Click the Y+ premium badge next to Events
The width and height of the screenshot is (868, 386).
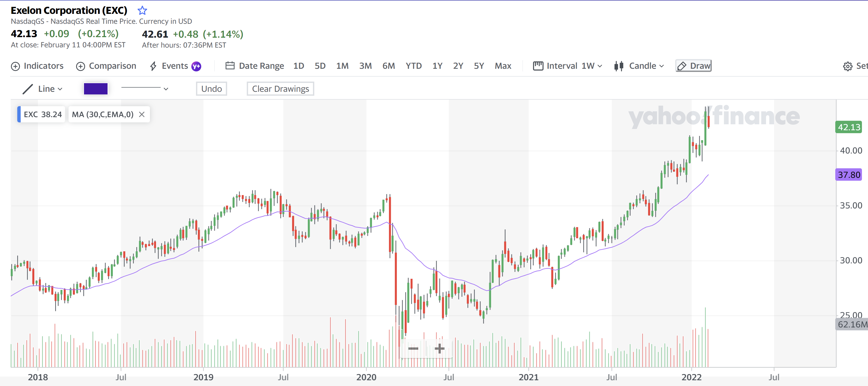pos(197,66)
